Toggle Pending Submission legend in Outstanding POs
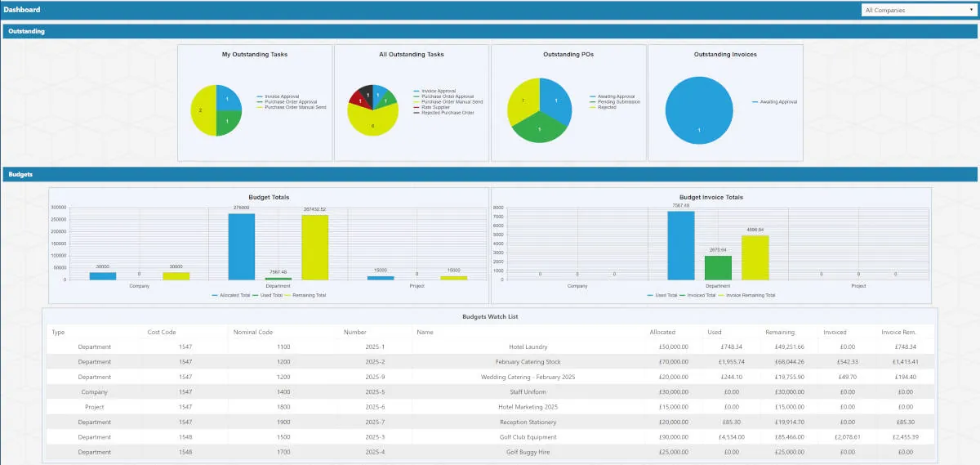This screenshot has width=980, height=465. click(x=615, y=102)
